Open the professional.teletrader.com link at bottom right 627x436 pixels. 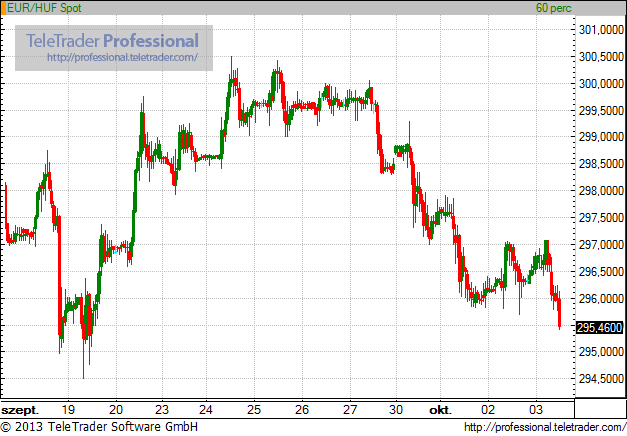(x=545, y=427)
